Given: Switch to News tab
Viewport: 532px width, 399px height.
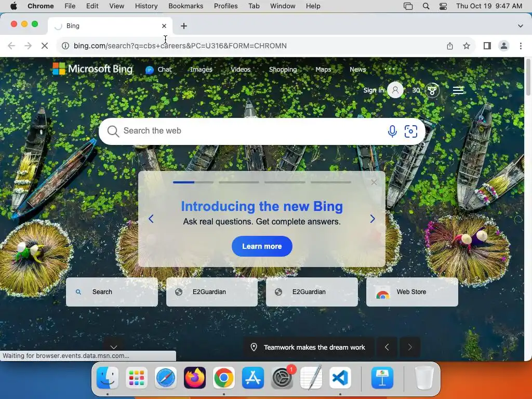Looking at the screenshot, I should (357, 70).
